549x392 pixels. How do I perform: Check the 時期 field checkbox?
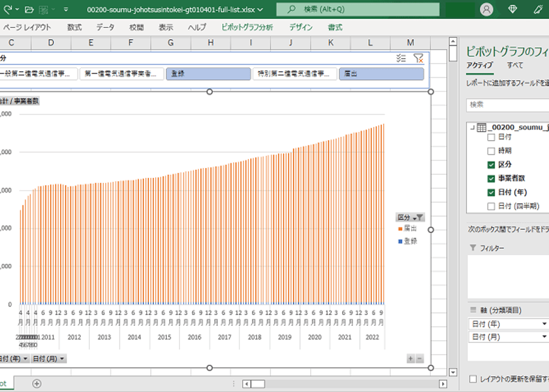point(491,151)
